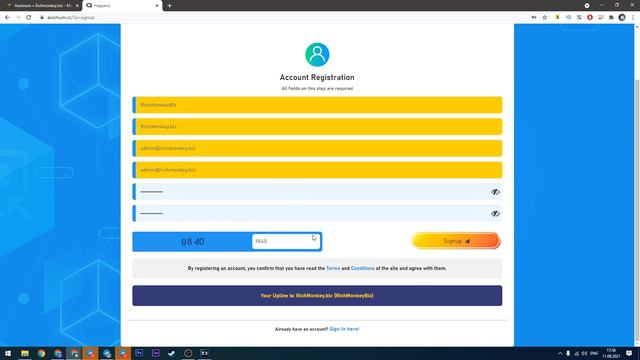Open Photoshop from the taskbar
This screenshot has width=640, height=360.
[x=139, y=353]
